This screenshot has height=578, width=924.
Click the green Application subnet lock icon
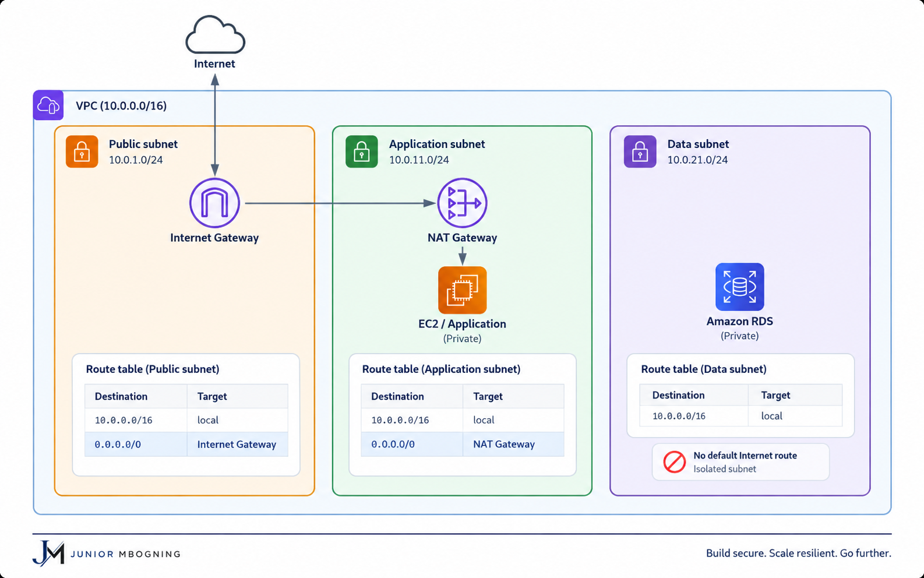pos(362,151)
